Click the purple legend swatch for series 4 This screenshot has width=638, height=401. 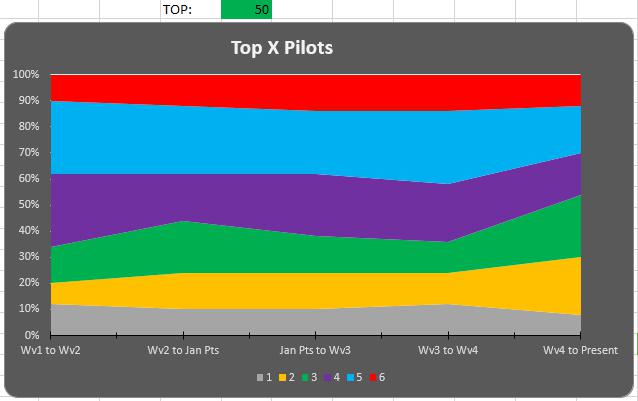pyautogui.click(x=333, y=377)
